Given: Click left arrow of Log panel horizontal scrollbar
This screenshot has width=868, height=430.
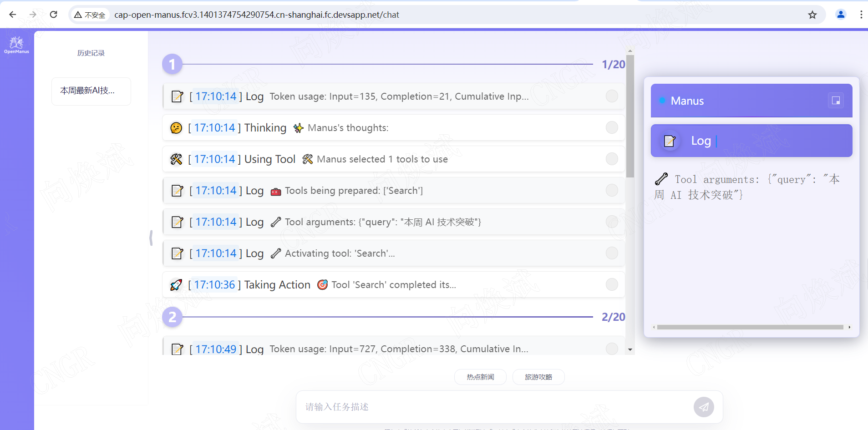Looking at the screenshot, I should pos(654,327).
